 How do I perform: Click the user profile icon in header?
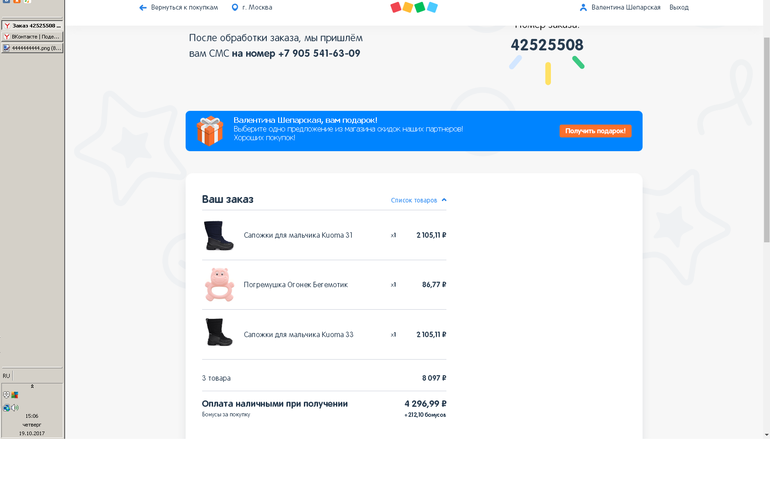pos(583,7)
